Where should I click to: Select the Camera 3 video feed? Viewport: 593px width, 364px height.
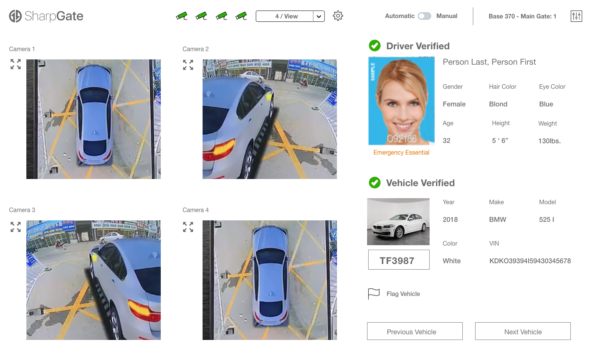pyautogui.click(x=93, y=280)
